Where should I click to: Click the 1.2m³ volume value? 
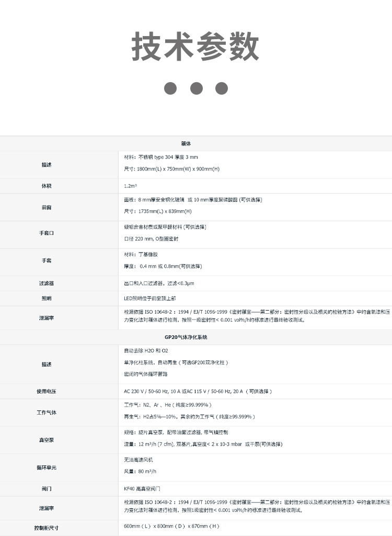click(131, 186)
